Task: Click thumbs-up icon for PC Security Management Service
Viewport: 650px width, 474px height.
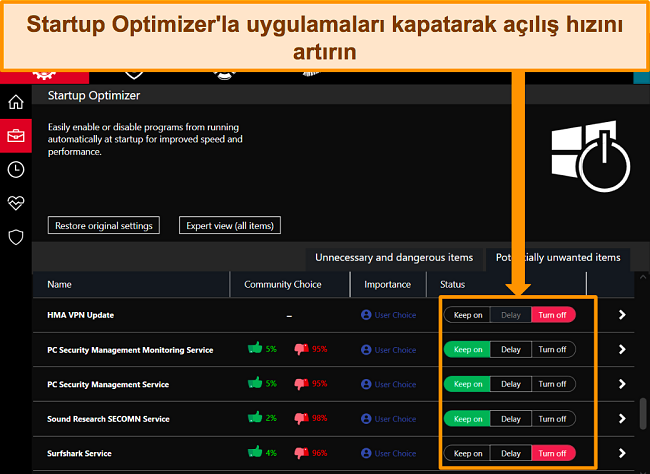Action: (x=255, y=383)
